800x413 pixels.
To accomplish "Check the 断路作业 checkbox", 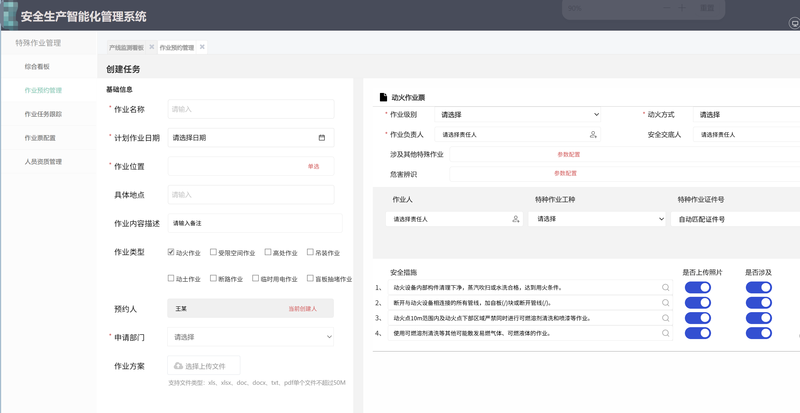I will (213, 278).
